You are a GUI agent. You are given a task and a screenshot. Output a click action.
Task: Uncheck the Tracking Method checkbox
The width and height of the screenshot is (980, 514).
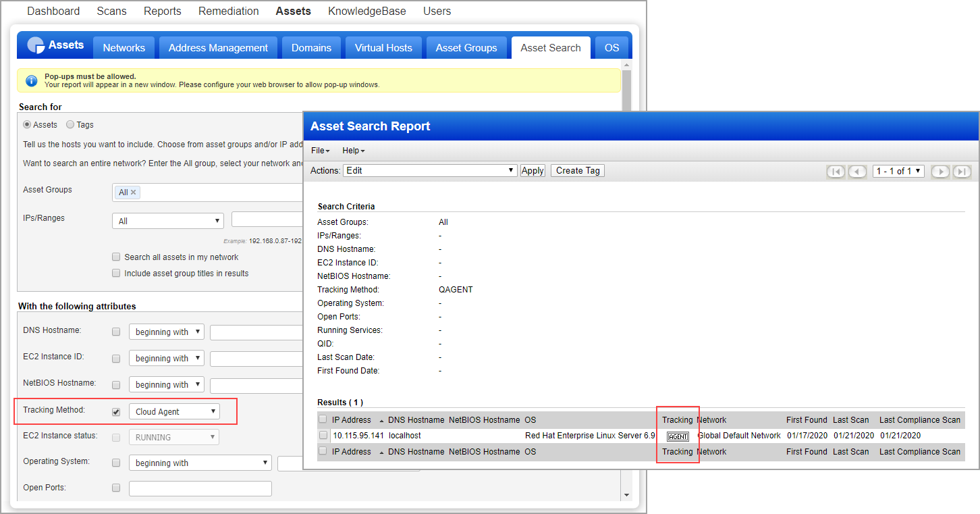[116, 411]
